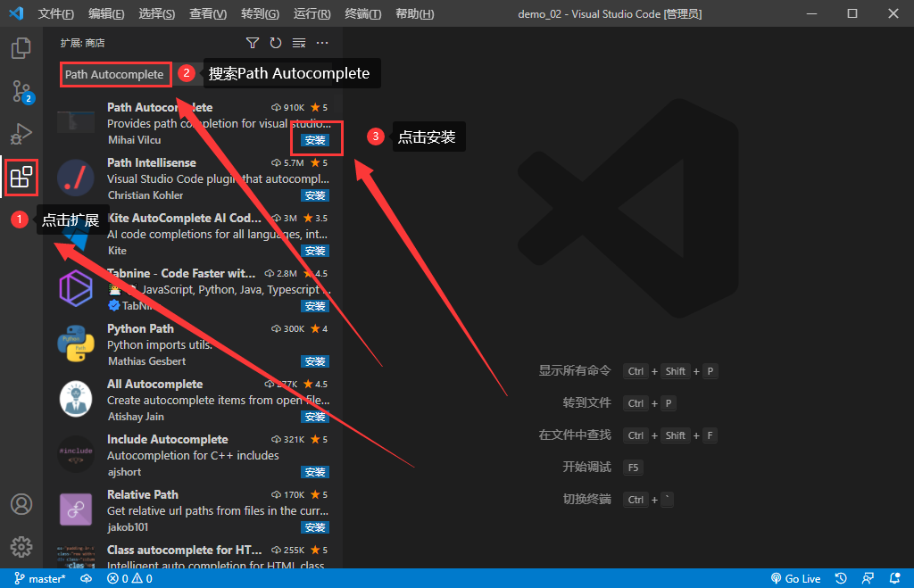The height and width of the screenshot is (588, 914).
Task: Open Source Control view with badge 2
Action: pos(22,92)
